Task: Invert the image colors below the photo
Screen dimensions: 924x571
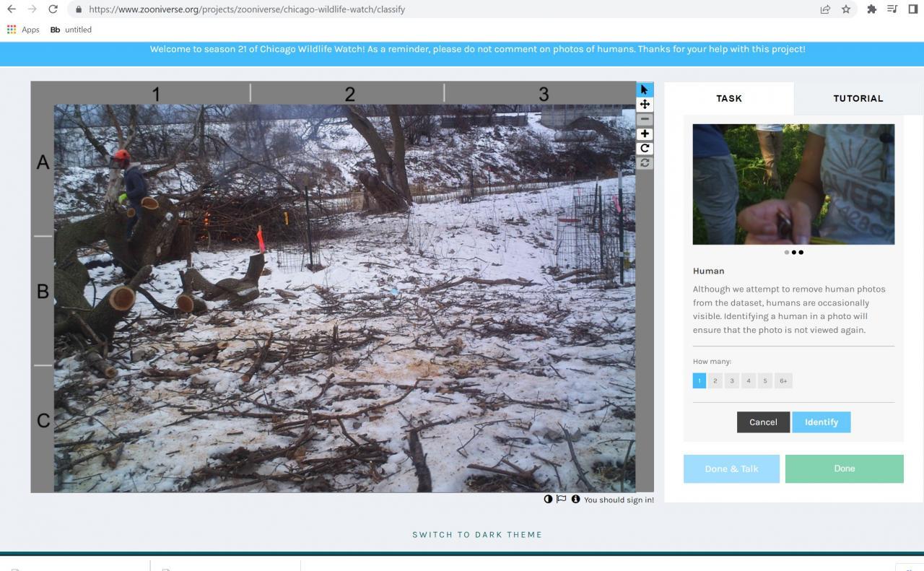Action: 548,499
